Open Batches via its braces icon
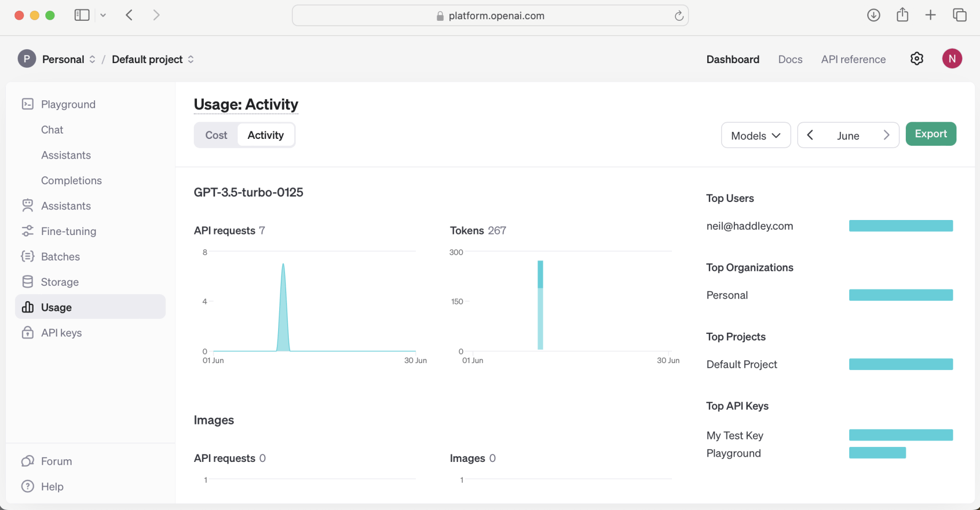The height and width of the screenshot is (510, 980). [x=28, y=256]
